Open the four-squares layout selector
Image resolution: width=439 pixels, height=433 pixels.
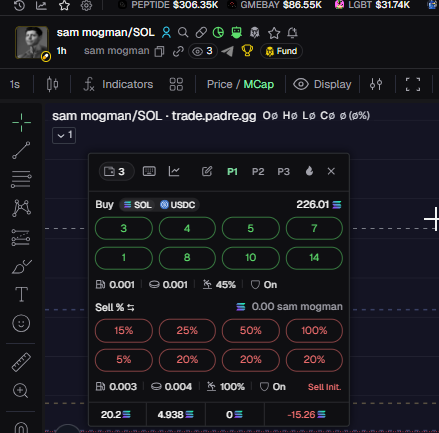[176, 84]
